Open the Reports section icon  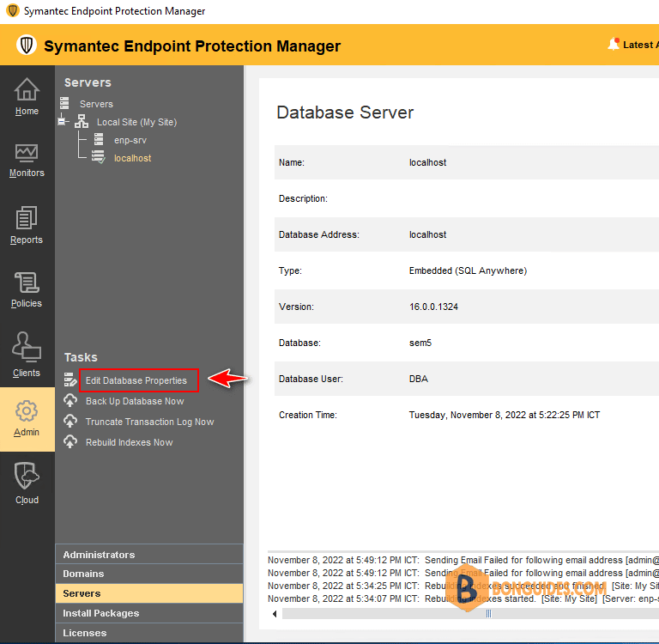[27, 217]
